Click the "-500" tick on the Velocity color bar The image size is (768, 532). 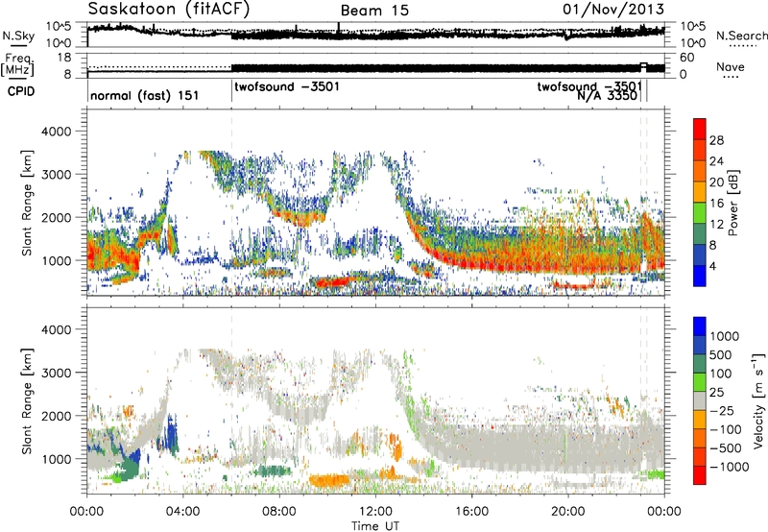point(726,447)
